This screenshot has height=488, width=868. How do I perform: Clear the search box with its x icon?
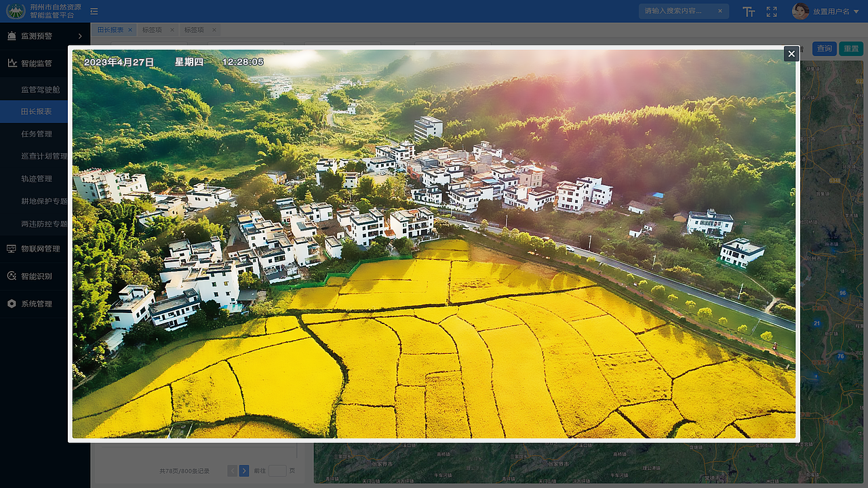tap(721, 11)
